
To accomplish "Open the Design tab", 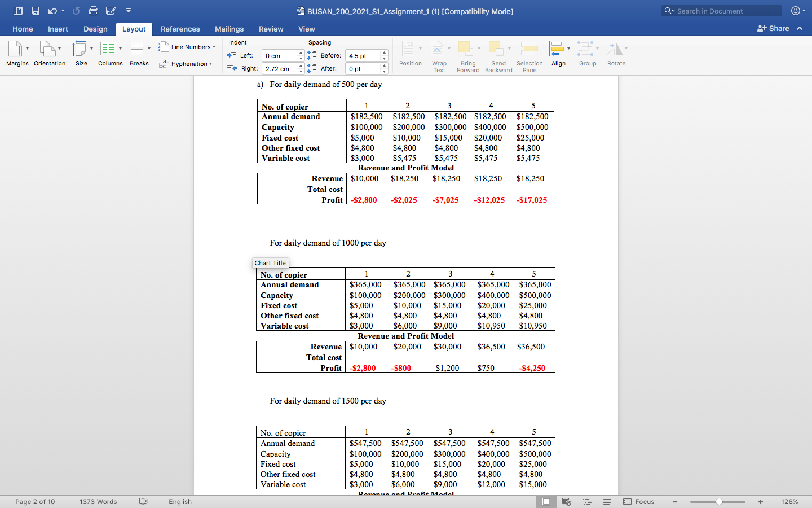I will (95, 29).
